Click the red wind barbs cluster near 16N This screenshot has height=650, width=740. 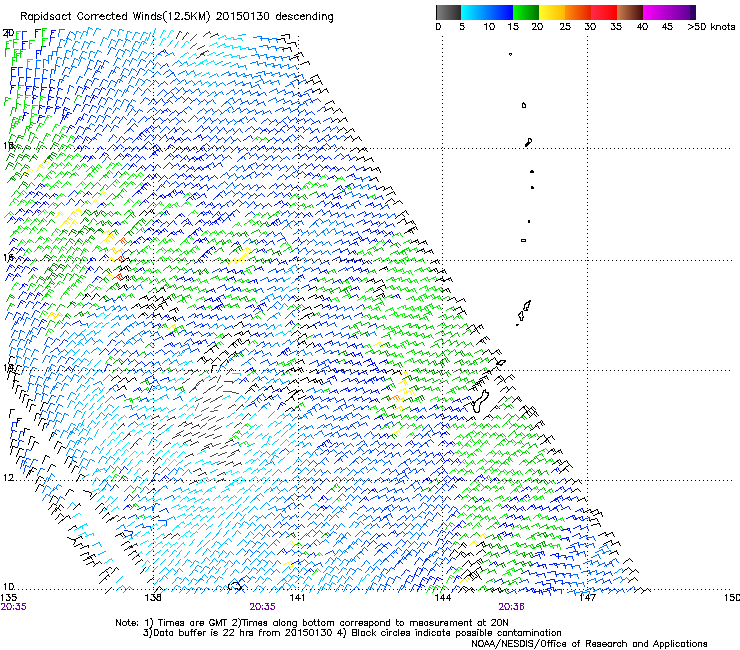point(120,259)
